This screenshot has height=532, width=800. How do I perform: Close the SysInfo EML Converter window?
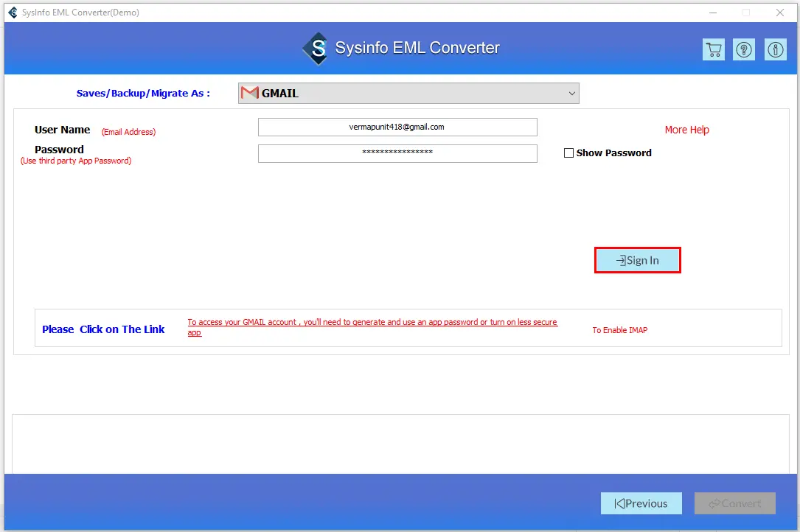(x=779, y=13)
